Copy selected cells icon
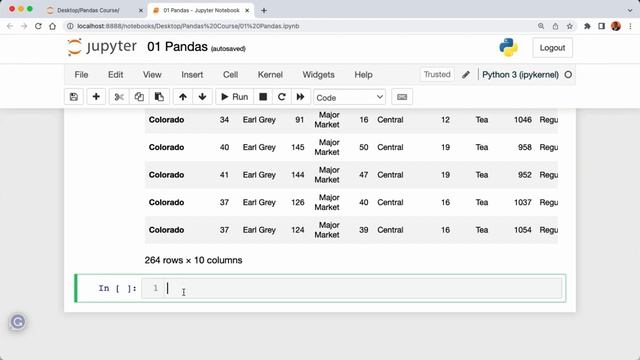This screenshot has height=360, width=640. coord(139,97)
